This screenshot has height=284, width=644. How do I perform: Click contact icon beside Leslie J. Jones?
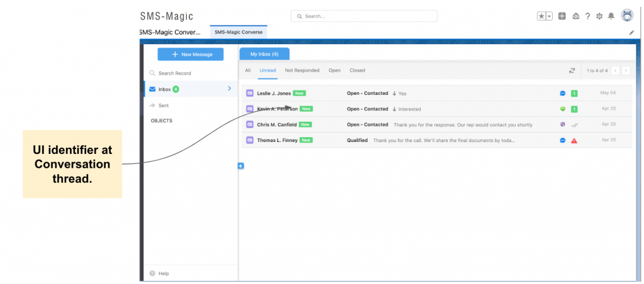(249, 93)
